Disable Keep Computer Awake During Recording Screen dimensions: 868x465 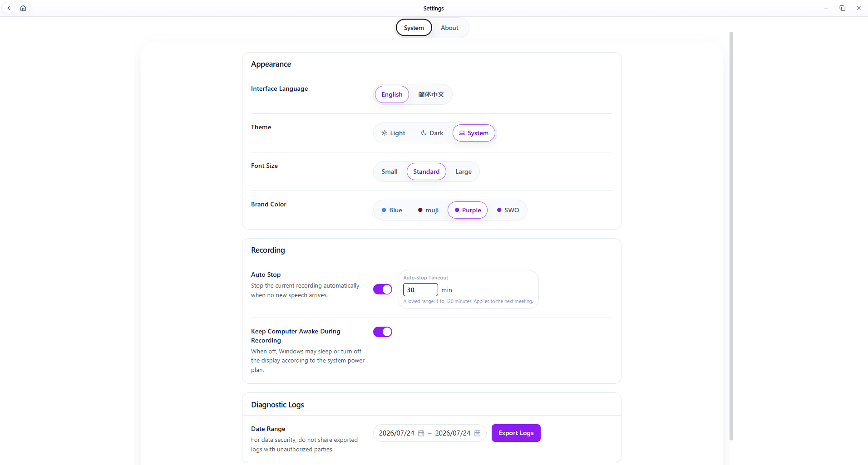pos(383,332)
